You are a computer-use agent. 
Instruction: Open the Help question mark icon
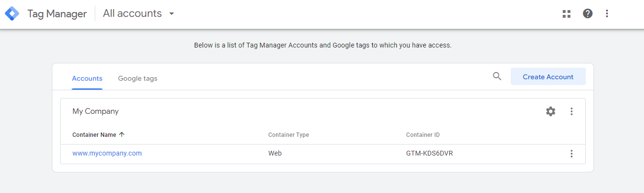point(588,13)
